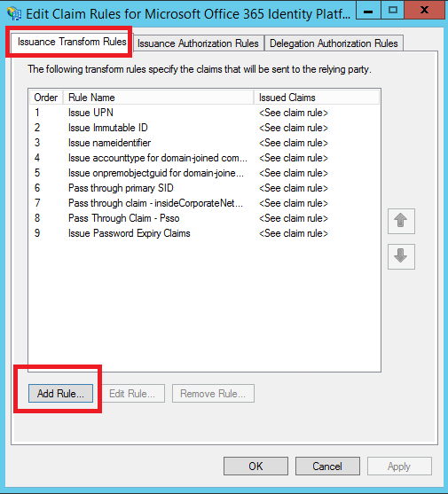Viewport: 448px width, 494px height.
Task: Click the Order column header
Action: (x=46, y=98)
